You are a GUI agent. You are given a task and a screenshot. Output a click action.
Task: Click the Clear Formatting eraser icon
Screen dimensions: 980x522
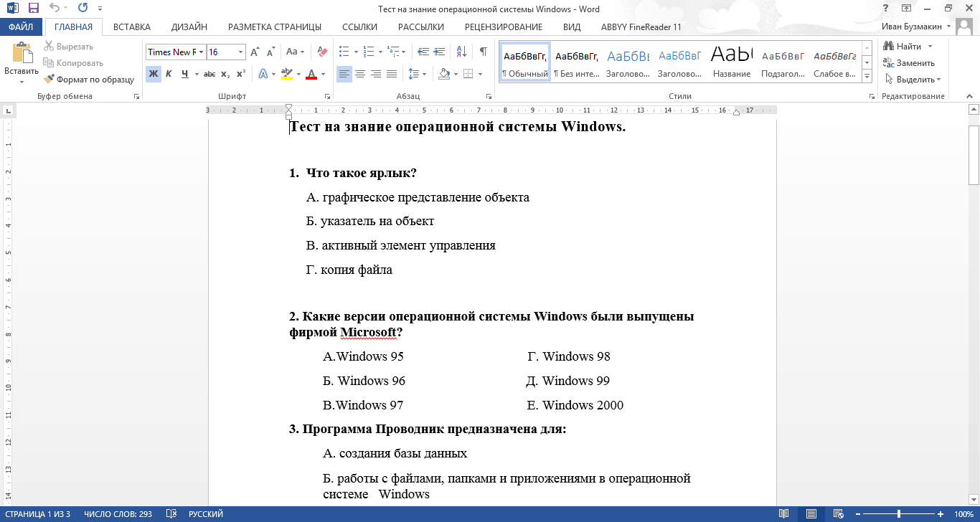pyautogui.click(x=322, y=52)
